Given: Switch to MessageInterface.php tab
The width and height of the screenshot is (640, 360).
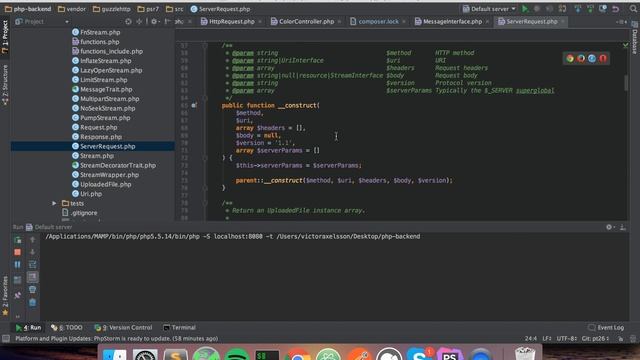Looking at the screenshot, I should (452, 21).
